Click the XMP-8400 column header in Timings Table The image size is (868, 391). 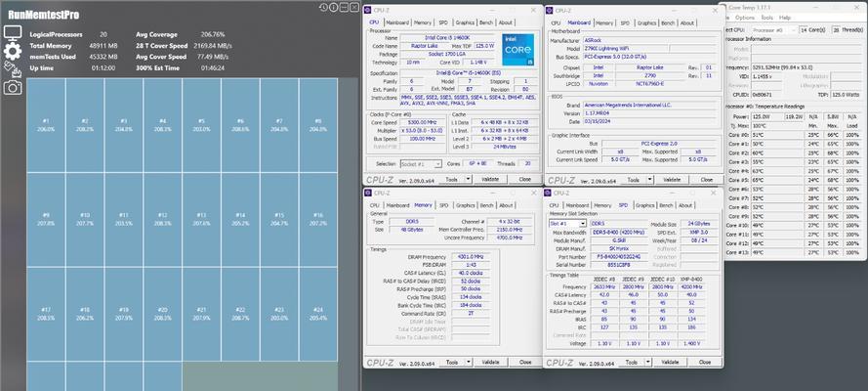(691, 279)
